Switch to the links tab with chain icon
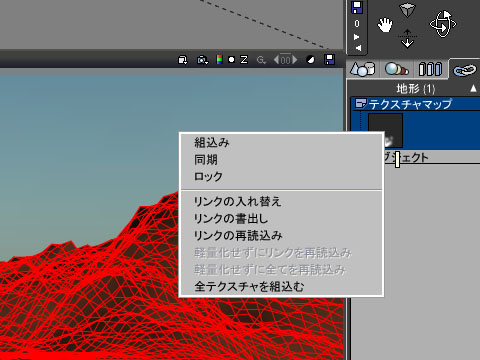The width and height of the screenshot is (480, 360). point(465,70)
